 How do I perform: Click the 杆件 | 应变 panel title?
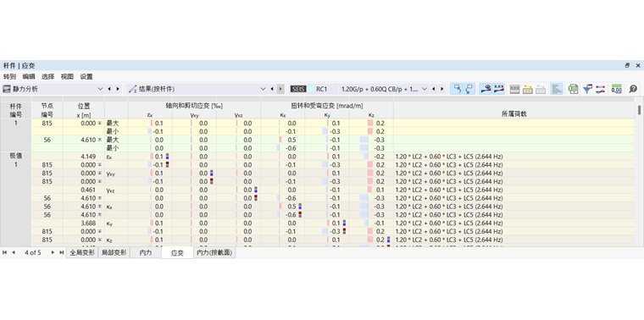(x=19, y=65)
